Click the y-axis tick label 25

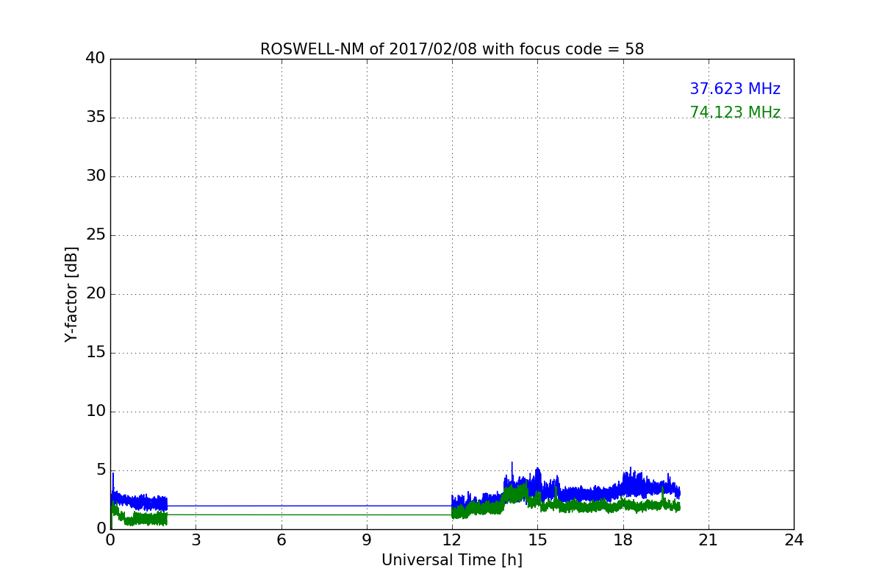pos(96,235)
